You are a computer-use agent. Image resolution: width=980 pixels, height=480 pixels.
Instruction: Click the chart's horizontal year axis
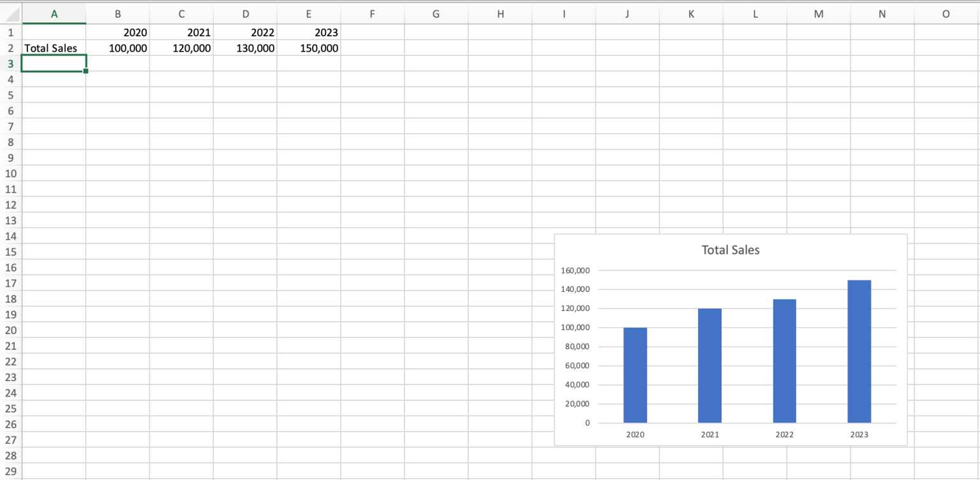tap(746, 434)
